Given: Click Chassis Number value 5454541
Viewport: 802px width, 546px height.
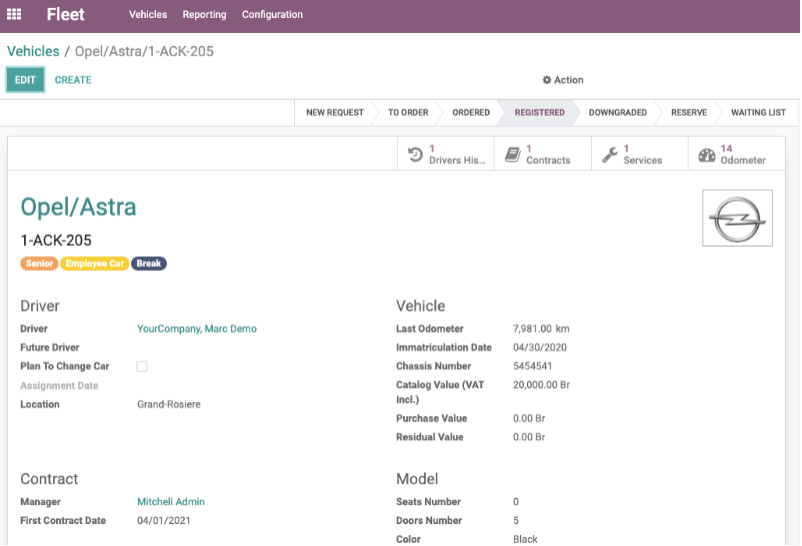Looking at the screenshot, I should [532, 366].
